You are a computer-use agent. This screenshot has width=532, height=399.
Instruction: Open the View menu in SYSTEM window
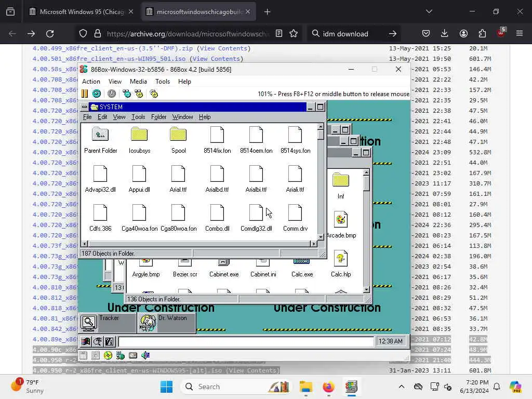119,117
